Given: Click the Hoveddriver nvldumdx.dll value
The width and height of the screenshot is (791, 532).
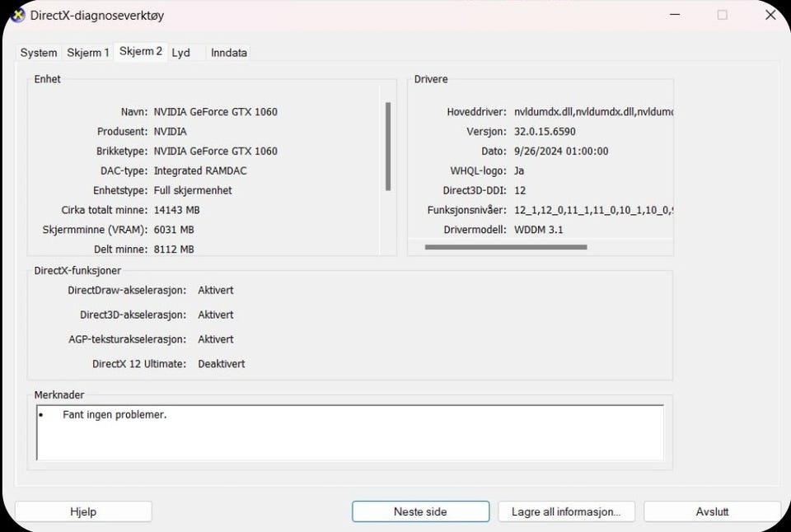Looking at the screenshot, I should click(593, 111).
